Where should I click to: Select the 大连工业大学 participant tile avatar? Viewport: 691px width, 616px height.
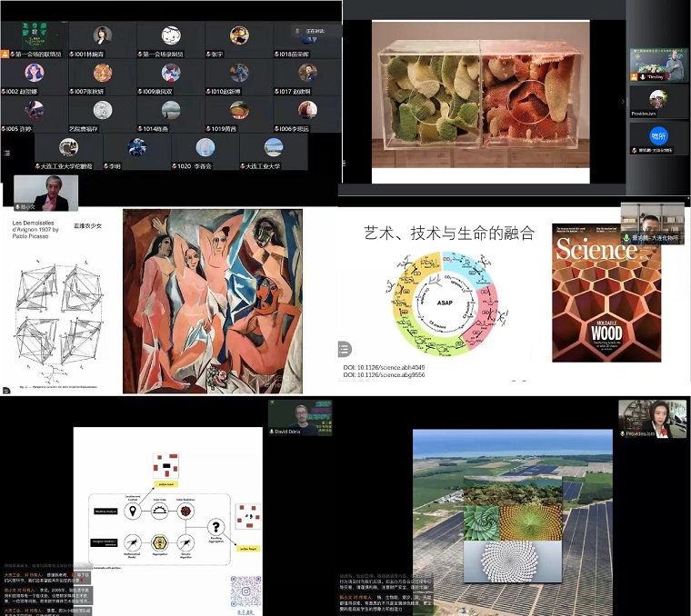pos(273,146)
